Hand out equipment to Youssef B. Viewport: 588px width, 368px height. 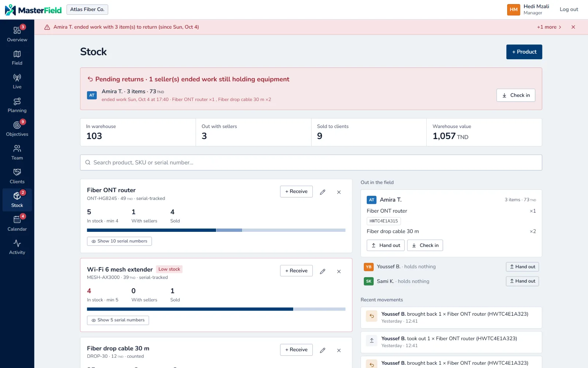tap(522, 267)
